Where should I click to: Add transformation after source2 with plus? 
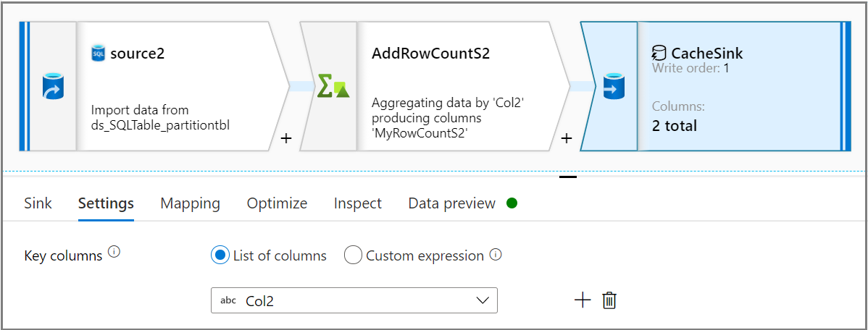(286, 138)
